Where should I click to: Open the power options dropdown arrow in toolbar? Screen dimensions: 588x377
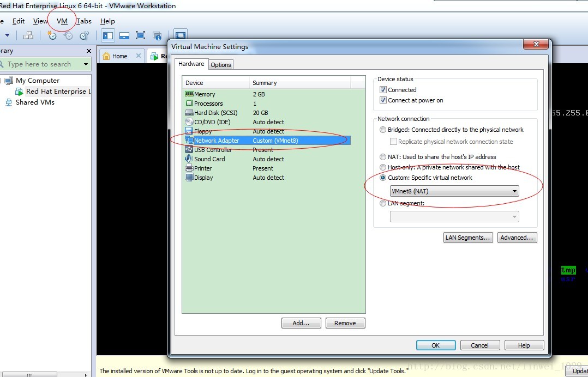[x=7, y=35]
